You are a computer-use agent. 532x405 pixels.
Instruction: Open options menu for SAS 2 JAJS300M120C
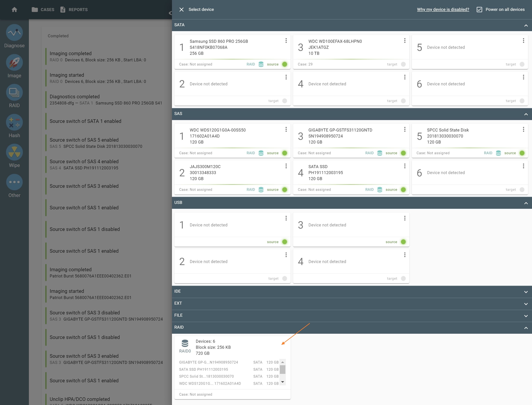click(286, 166)
